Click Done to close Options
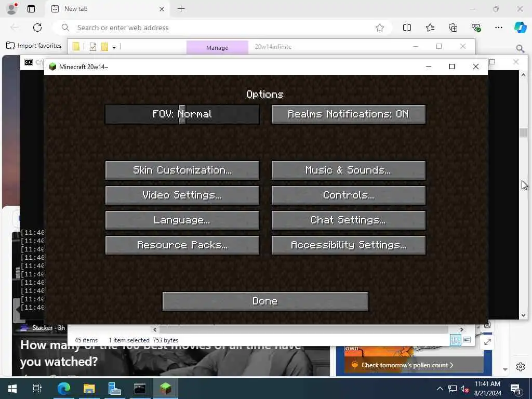This screenshot has height=399, width=532. [265, 301]
